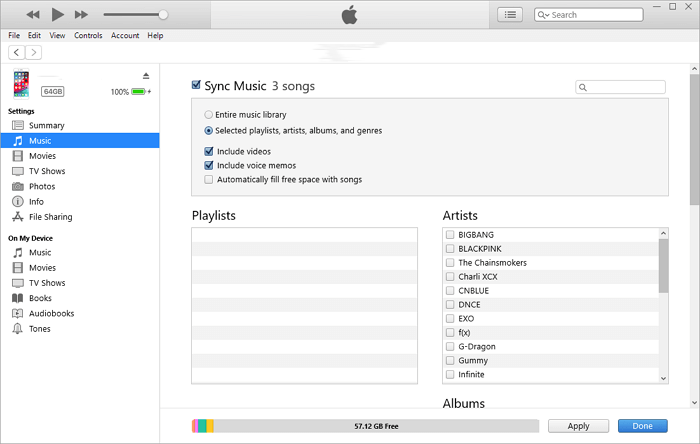Open Audiobooks on the device
Screen dimensions: 700x444
pyautogui.click(x=80, y=313)
